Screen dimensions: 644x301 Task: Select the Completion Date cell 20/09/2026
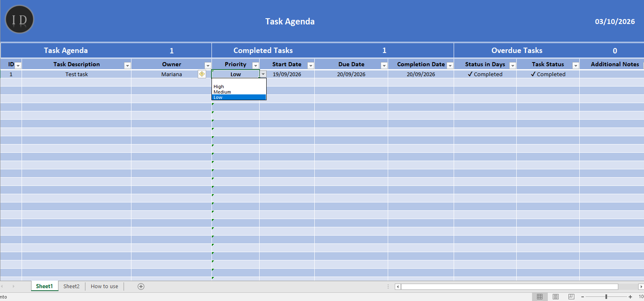click(x=421, y=75)
